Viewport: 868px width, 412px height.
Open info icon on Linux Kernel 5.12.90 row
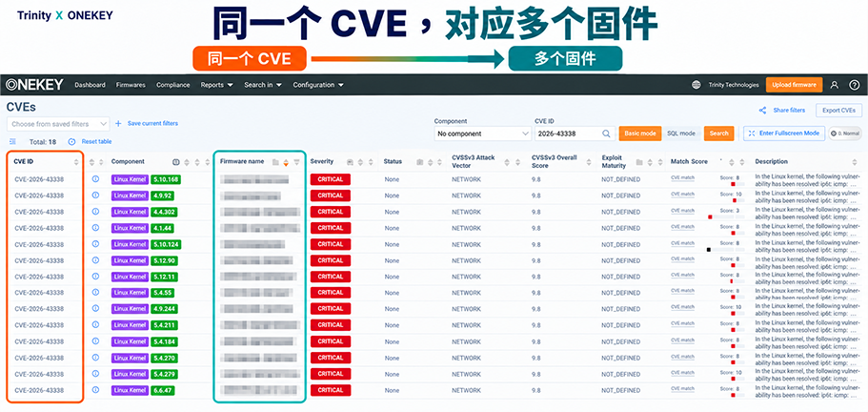(x=95, y=260)
